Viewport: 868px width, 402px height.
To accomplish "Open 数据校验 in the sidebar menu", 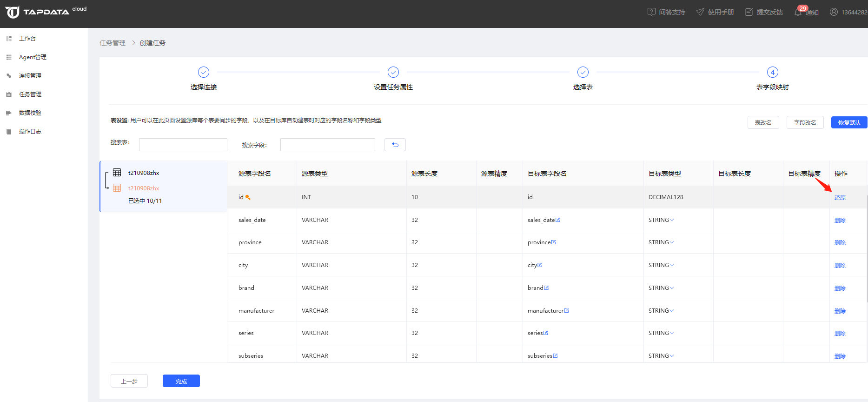I will tap(30, 113).
